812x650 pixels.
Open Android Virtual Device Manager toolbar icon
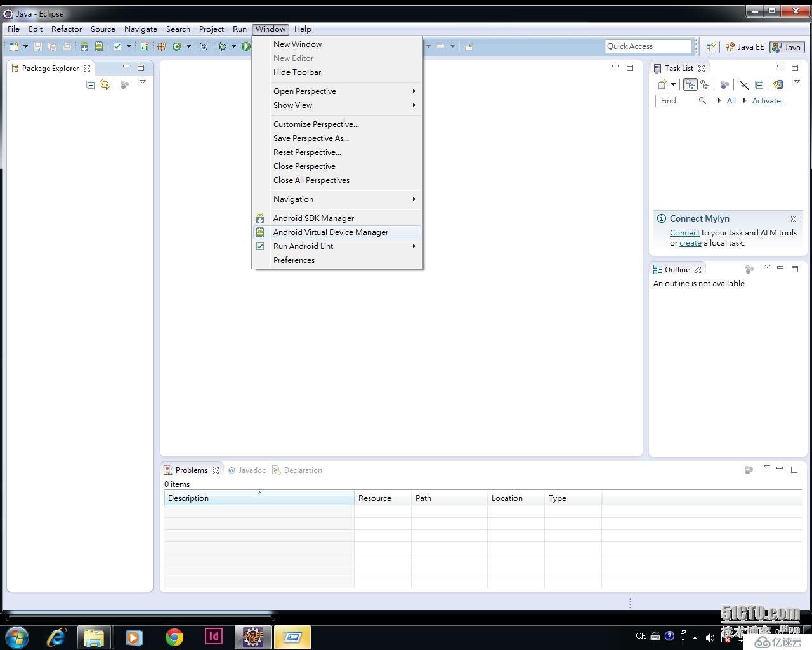coord(99,46)
